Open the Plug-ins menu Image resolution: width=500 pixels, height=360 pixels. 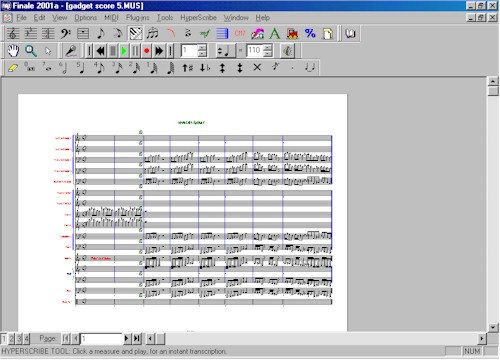click(x=137, y=18)
